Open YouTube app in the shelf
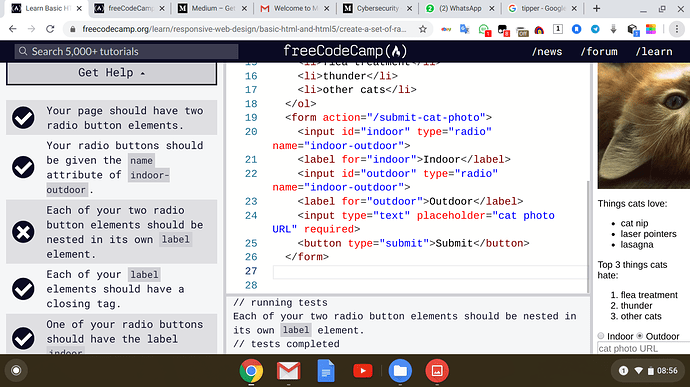The height and width of the screenshot is (387, 690). pos(363,371)
